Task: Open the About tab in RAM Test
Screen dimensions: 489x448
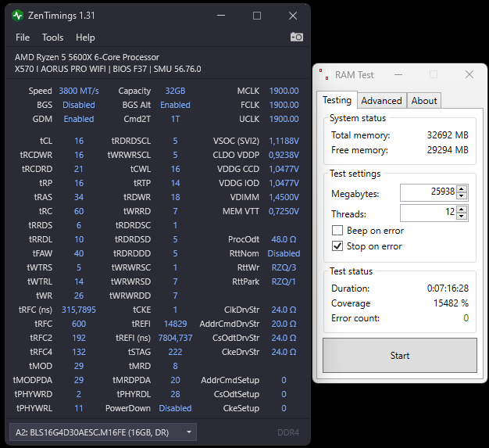Action: pos(424,101)
